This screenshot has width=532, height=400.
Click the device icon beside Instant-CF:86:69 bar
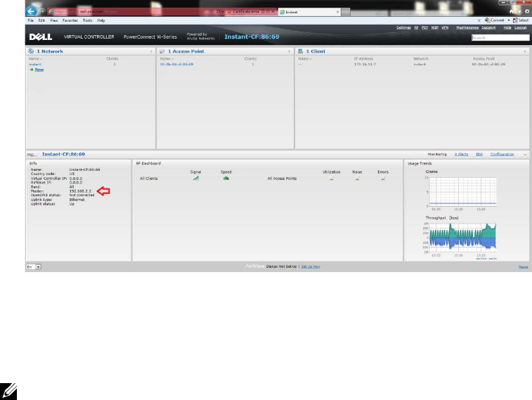(x=32, y=155)
